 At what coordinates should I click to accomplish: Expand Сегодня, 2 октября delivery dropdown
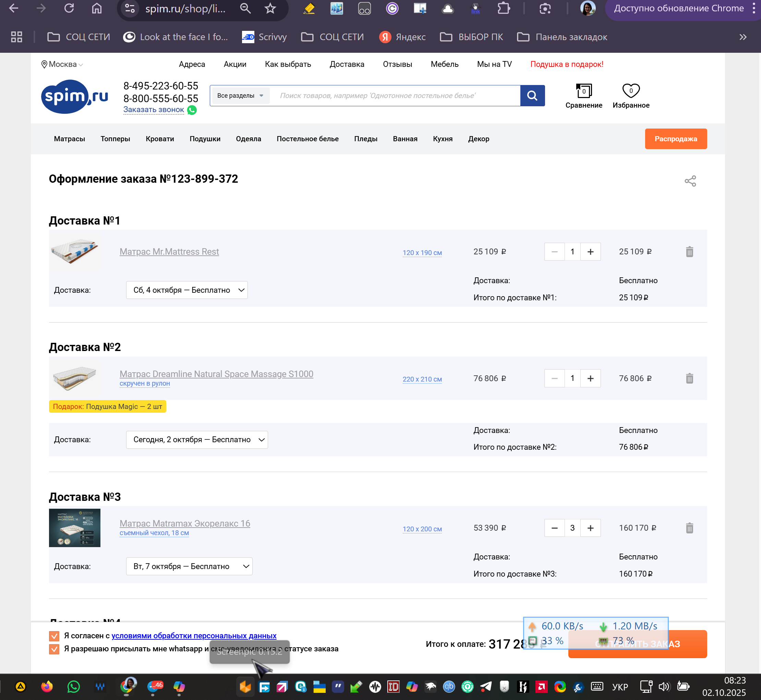tap(197, 440)
